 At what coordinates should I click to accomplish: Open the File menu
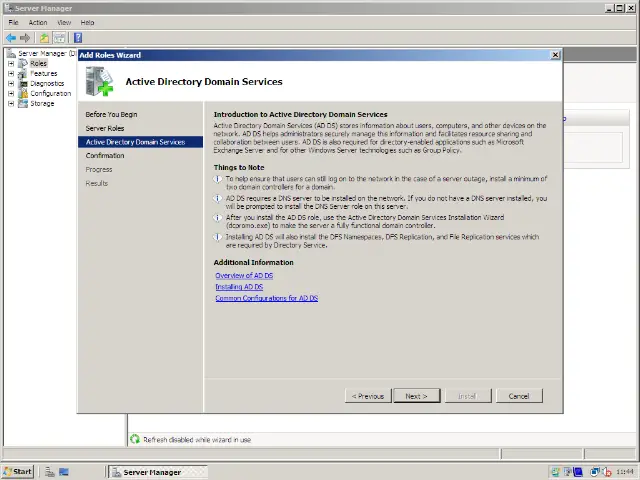[x=13, y=22]
